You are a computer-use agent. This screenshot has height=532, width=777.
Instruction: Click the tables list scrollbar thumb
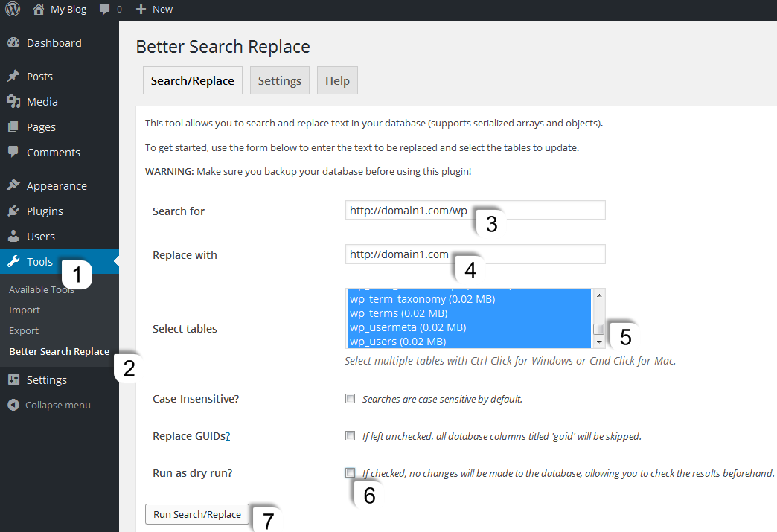(x=598, y=329)
